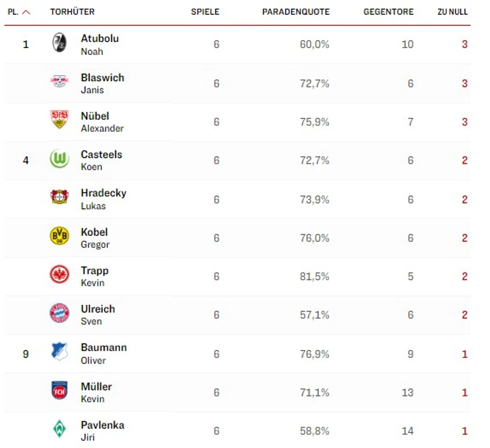The width and height of the screenshot is (490, 448).
Task: Click the Eintracht Frankfurt eagle logo
Action: pos(59,275)
